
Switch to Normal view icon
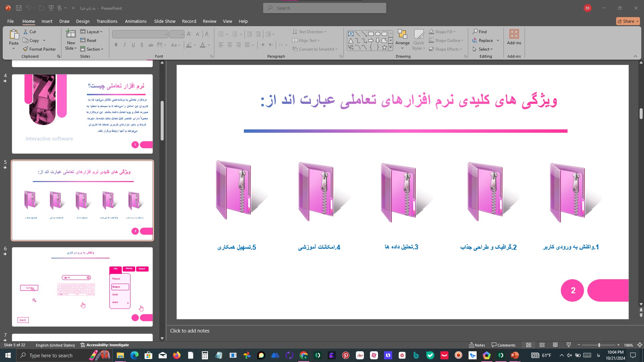pyautogui.click(x=529, y=345)
